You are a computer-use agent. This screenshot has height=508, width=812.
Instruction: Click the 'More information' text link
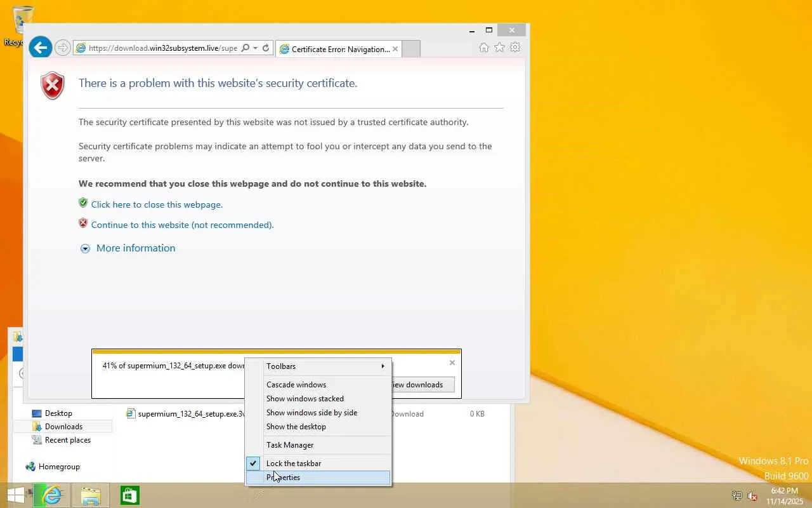[136, 248]
